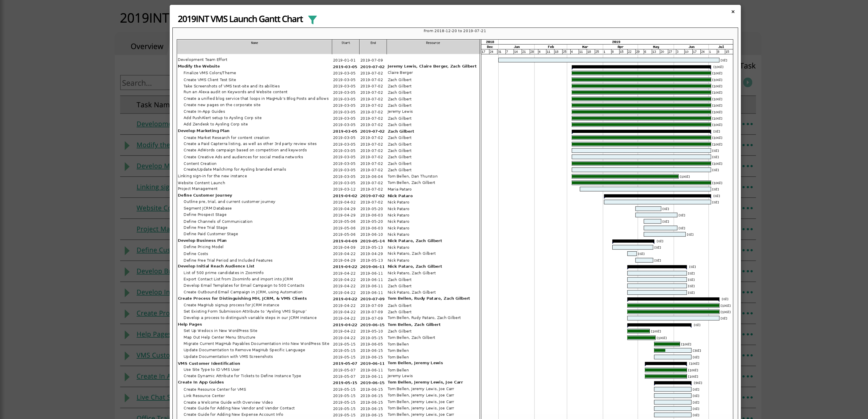Image resolution: width=868 pixels, height=419 pixels.
Task: Open the VMS Custo task link in background
Action: (153, 355)
